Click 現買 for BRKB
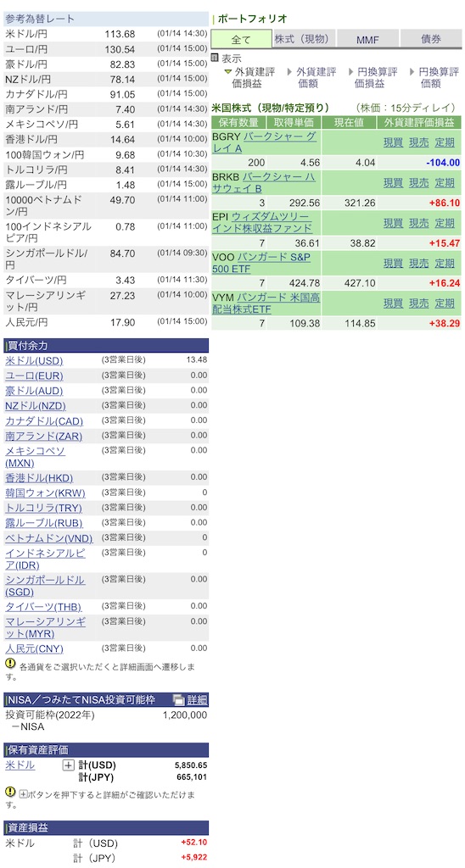465x868 pixels. (x=393, y=183)
